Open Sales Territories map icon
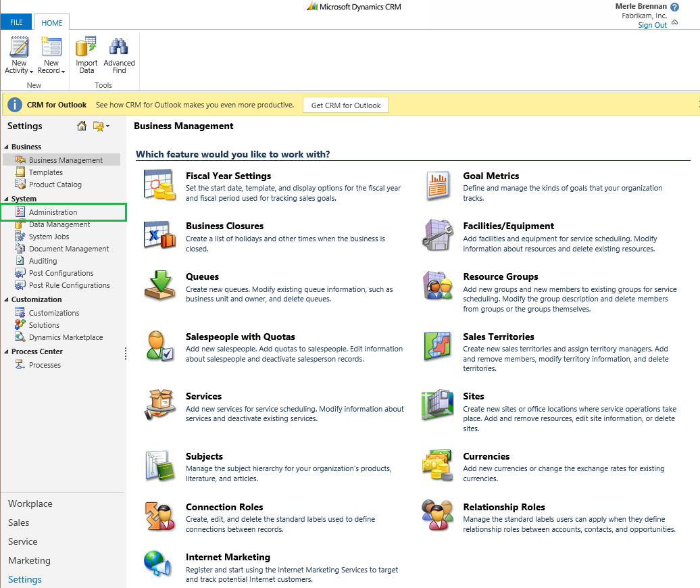 (x=437, y=346)
